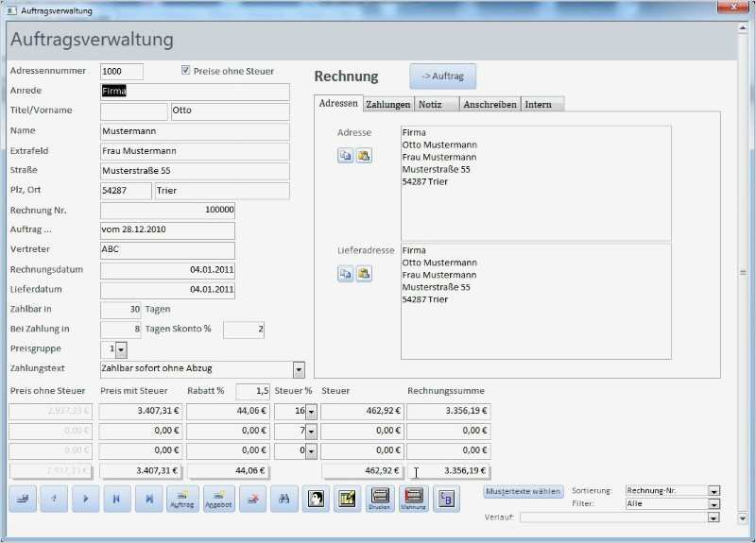Click the Skonto % field showing 2
This screenshot has width=756, height=543.
(x=244, y=330)
